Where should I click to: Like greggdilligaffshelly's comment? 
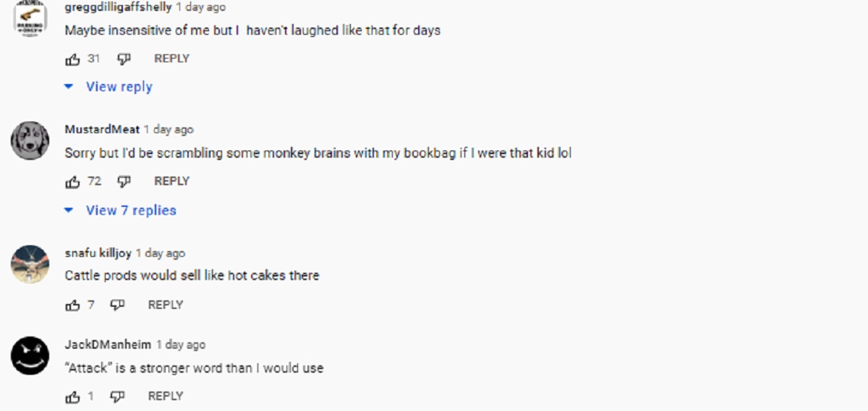click(72, 59)
